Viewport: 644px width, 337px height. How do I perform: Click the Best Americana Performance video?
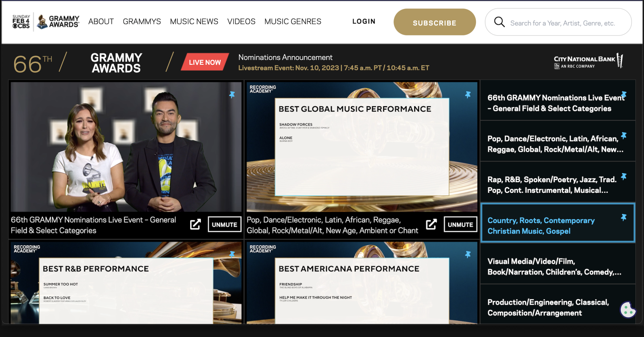pos(362,283)
